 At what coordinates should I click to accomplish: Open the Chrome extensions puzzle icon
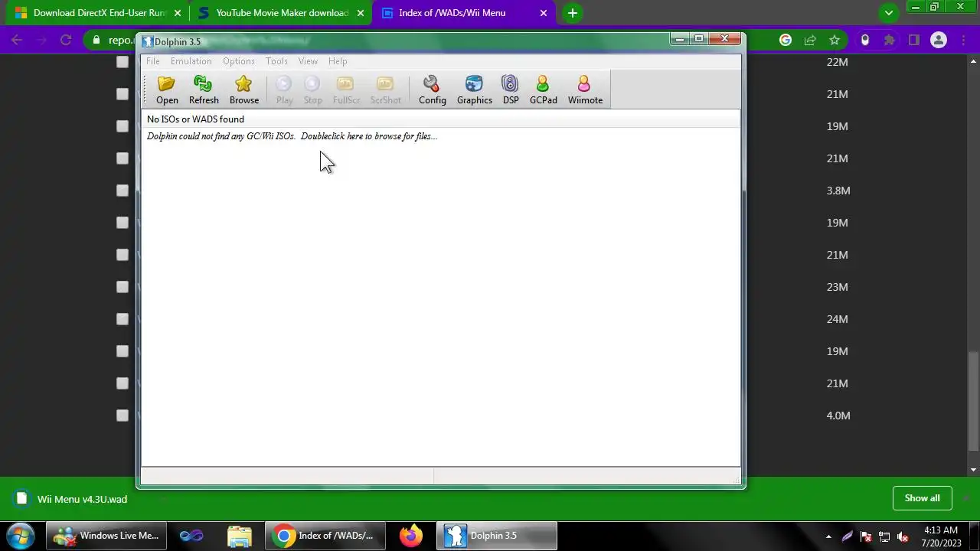[889, 40]
